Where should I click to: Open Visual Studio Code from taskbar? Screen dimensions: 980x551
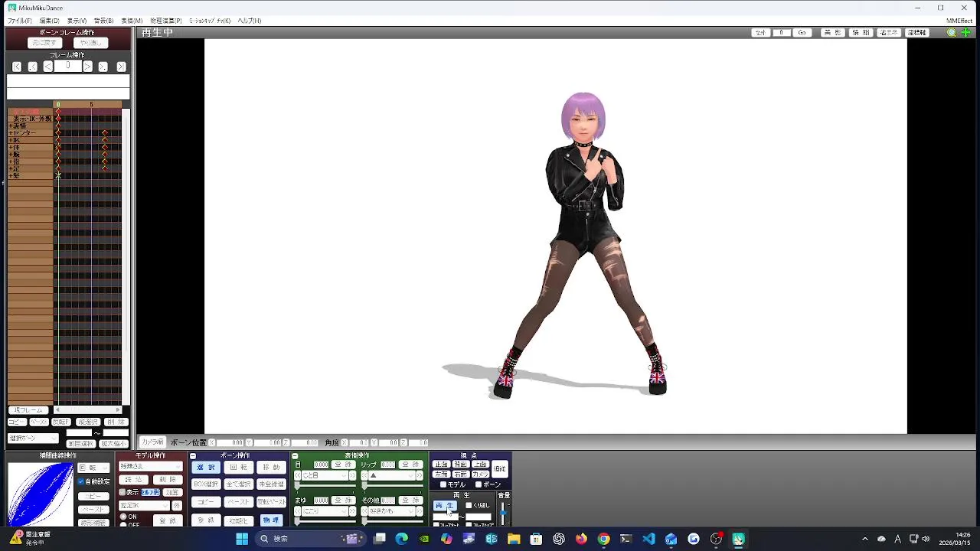pyautogui.click(x=648, y=539)
